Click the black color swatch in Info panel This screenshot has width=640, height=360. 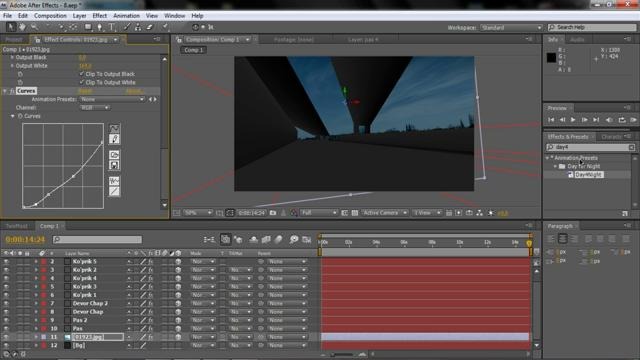(551, 58)
